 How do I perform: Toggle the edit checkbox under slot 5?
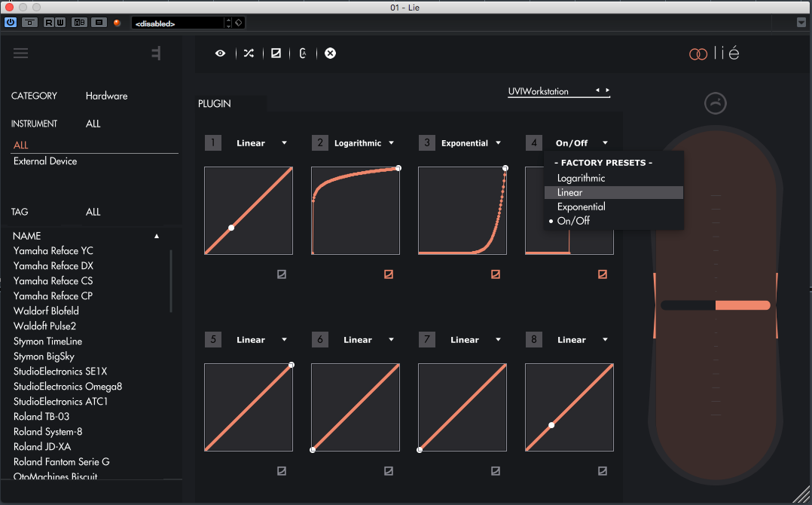(x=282, y=471)
